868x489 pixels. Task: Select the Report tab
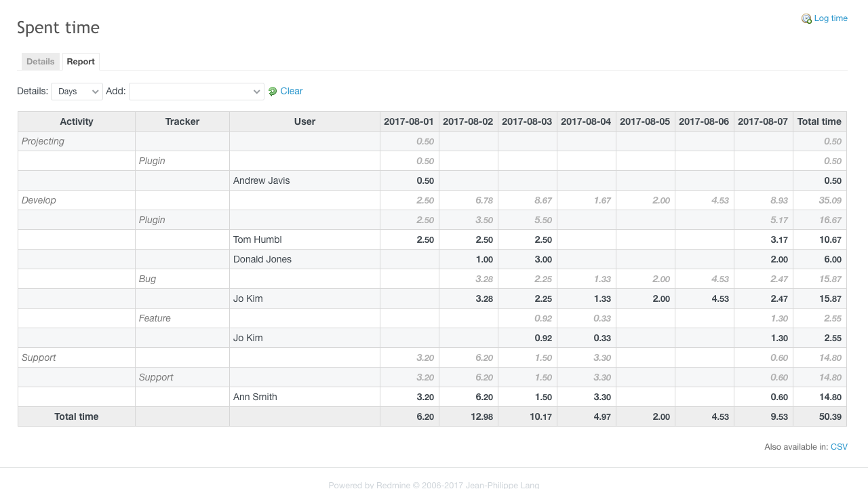pos(81,61)
